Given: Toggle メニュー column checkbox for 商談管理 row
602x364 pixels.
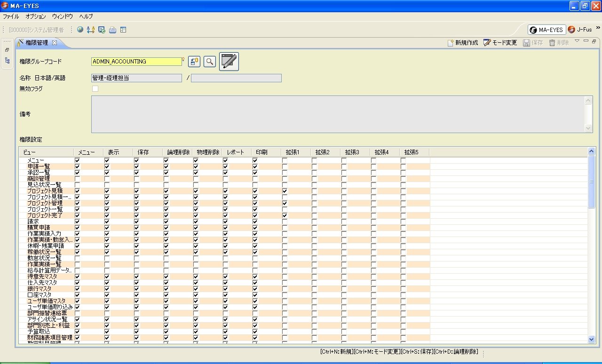Looking at the screenshot, I should coord(77,179).
